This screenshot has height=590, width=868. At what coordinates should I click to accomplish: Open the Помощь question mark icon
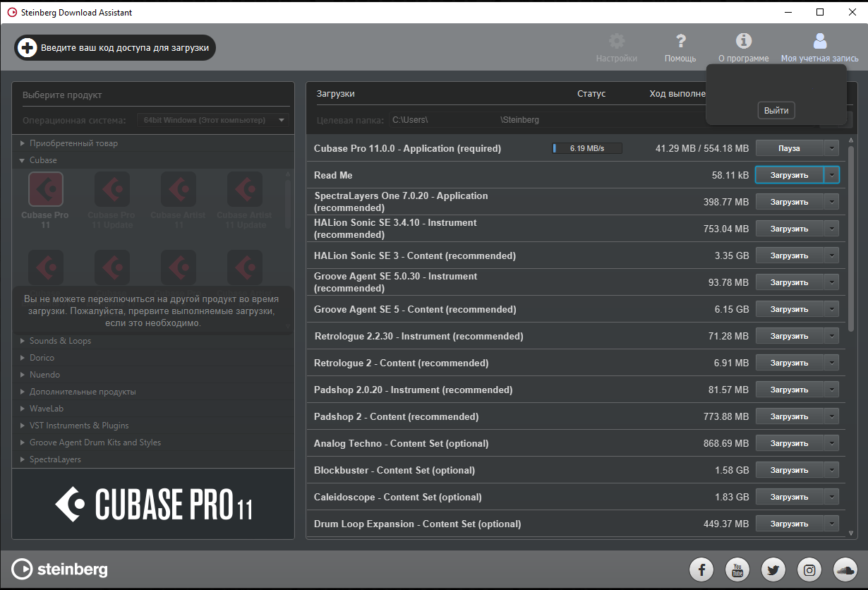point(680,41)
